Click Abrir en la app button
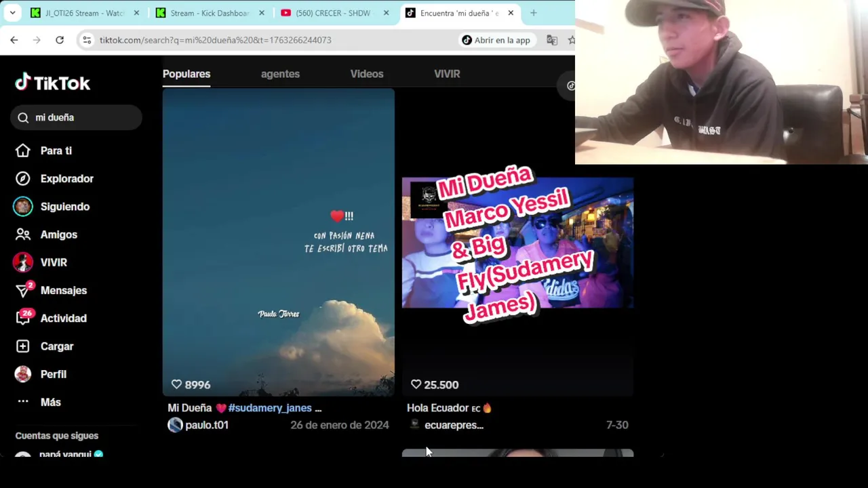Image resolution: width=868 pixels, height=488 pixels. coord(496,40)
